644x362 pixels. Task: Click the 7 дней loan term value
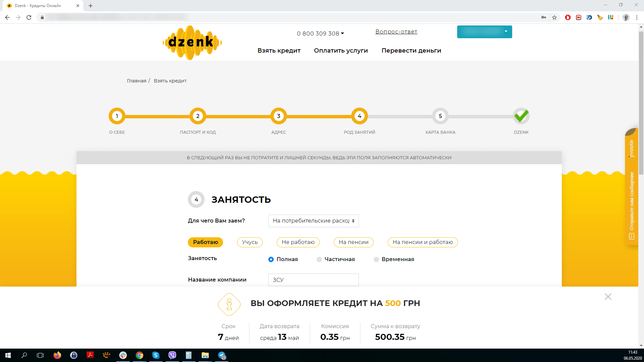click(x=228, y=337)
